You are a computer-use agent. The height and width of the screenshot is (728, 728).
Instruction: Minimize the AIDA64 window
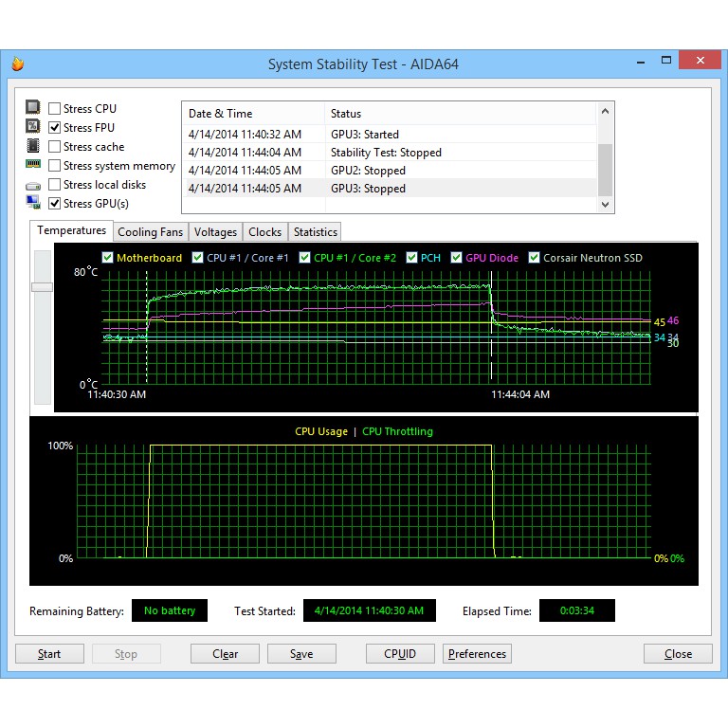(641, 61)
